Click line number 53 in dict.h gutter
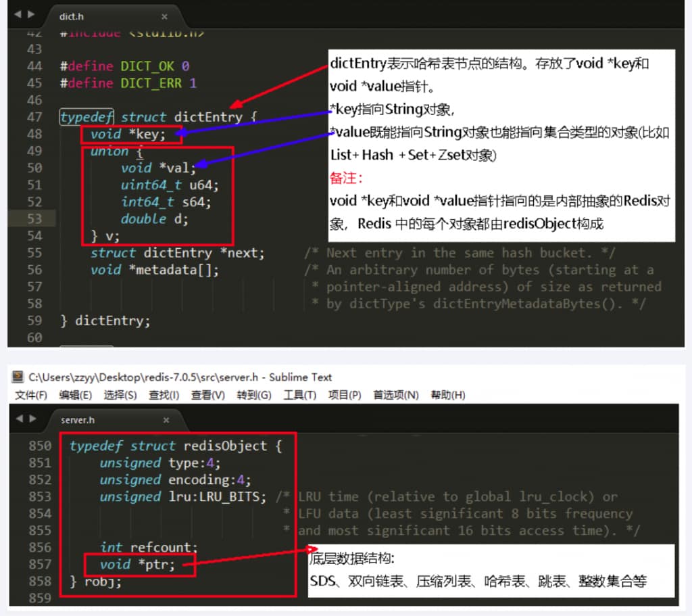This screenshot has width=692, height=616. (x=34, y=218)
